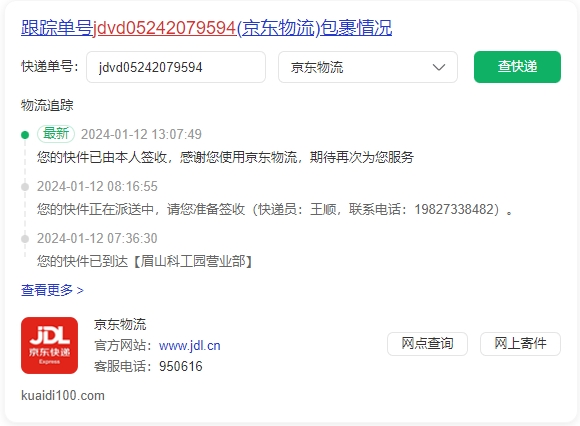580x426 pixels.
Task: Click the 眉山科工园营业部 arrival message
Action: point(145,261)
